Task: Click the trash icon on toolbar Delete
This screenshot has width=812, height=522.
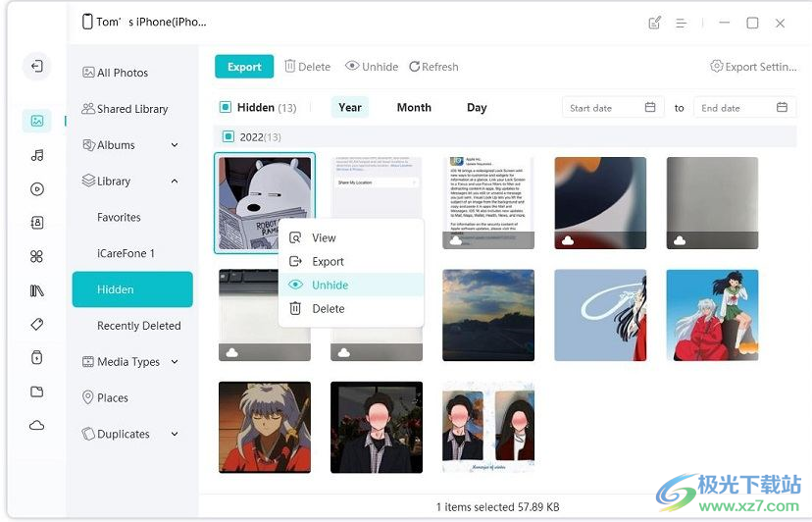Action: (x=290, y=66)
